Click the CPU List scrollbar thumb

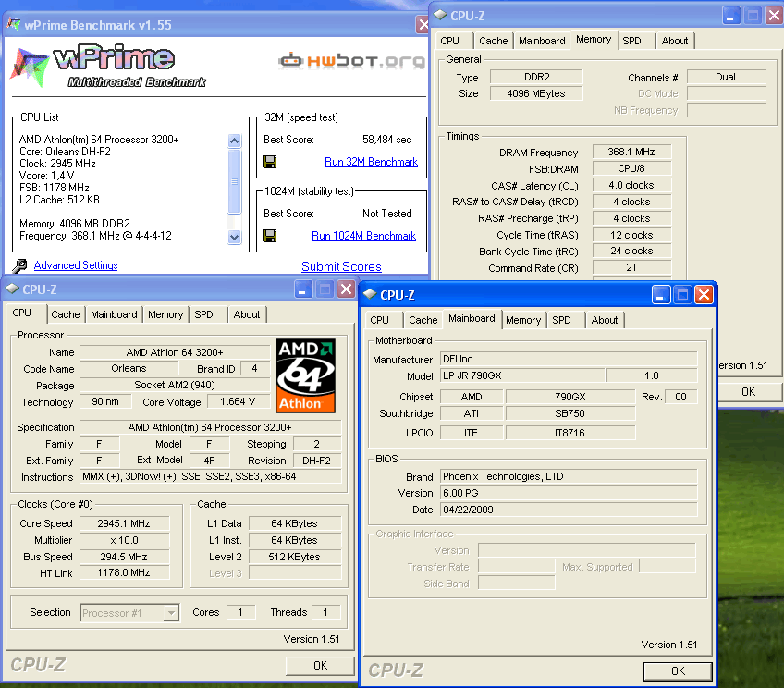click(235, 181)
